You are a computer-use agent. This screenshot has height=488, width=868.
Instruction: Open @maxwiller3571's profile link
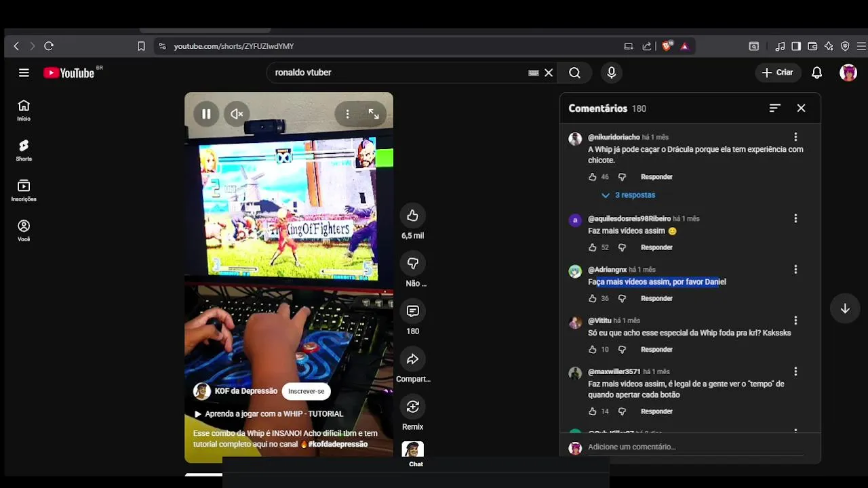point(614,371)
